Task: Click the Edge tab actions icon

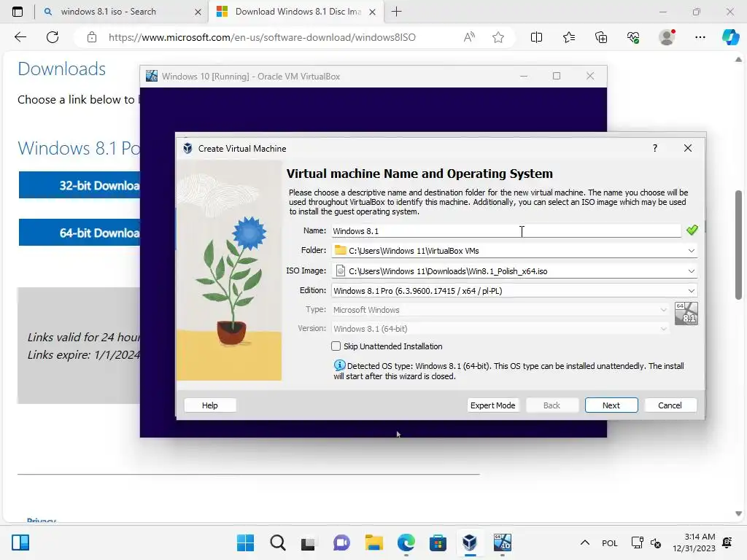Action: 18,12
